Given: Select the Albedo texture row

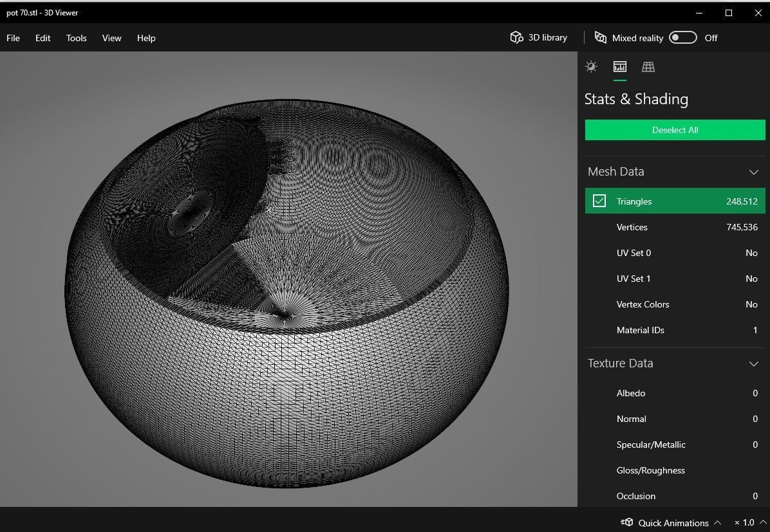Looking at the screenshot, I should coord(675,393).
